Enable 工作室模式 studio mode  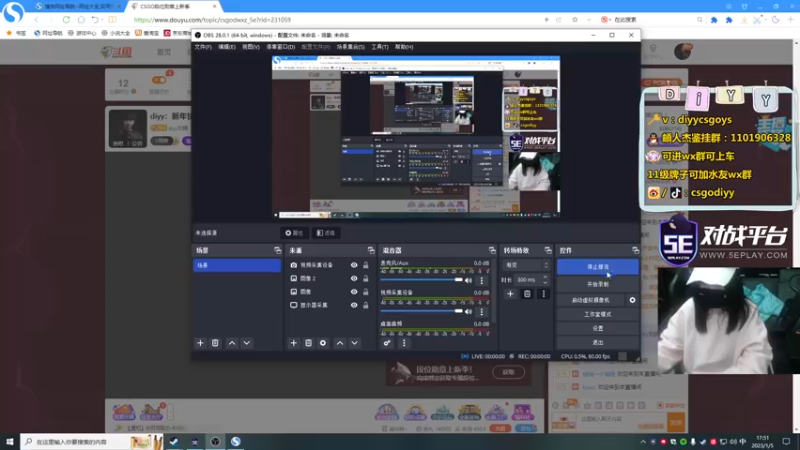[597, 314]
